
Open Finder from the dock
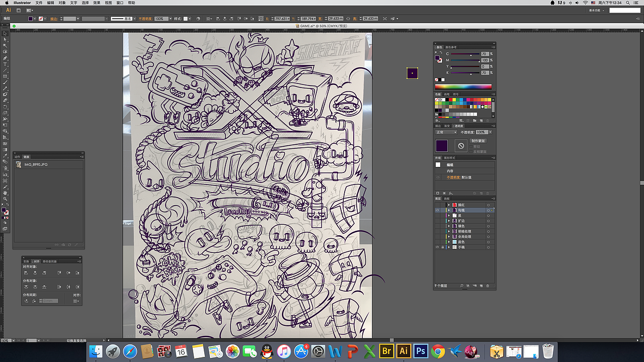[x=96, y=350]
